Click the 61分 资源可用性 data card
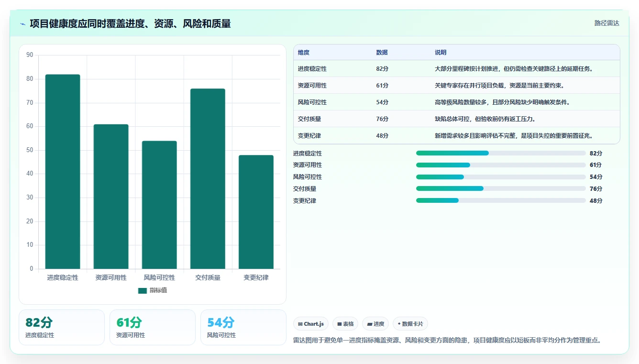This screenshot has width=639, height=364. (153, 327)
